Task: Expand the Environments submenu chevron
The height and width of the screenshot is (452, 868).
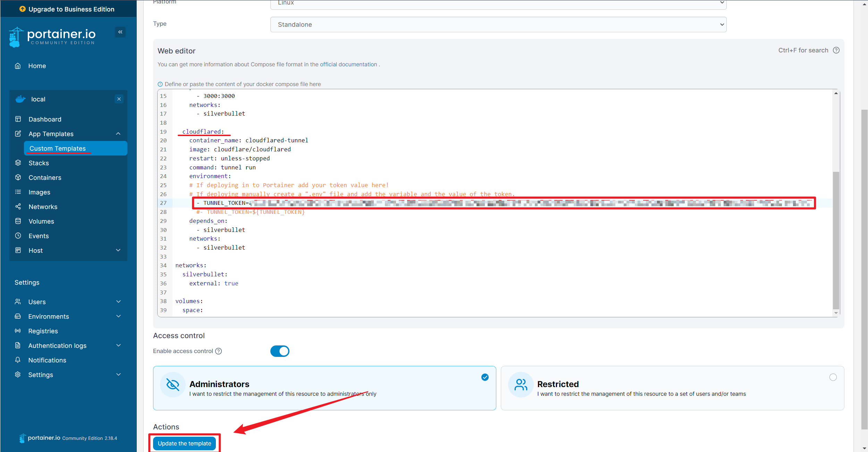Action: (x=118, y=316)
